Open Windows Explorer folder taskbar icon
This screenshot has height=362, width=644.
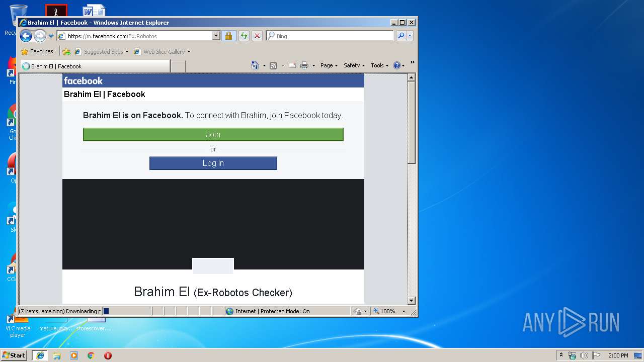point(57,355)
